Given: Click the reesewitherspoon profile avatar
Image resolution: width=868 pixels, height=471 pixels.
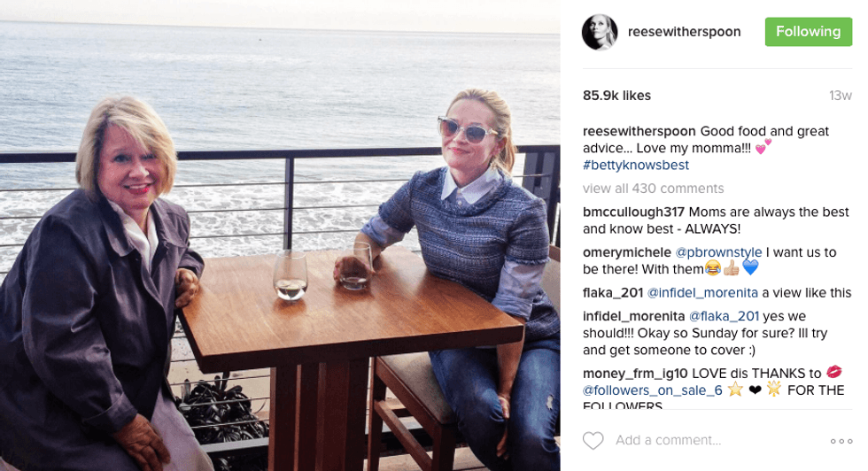Looking at the screenshot, I should tap(600, 33).
